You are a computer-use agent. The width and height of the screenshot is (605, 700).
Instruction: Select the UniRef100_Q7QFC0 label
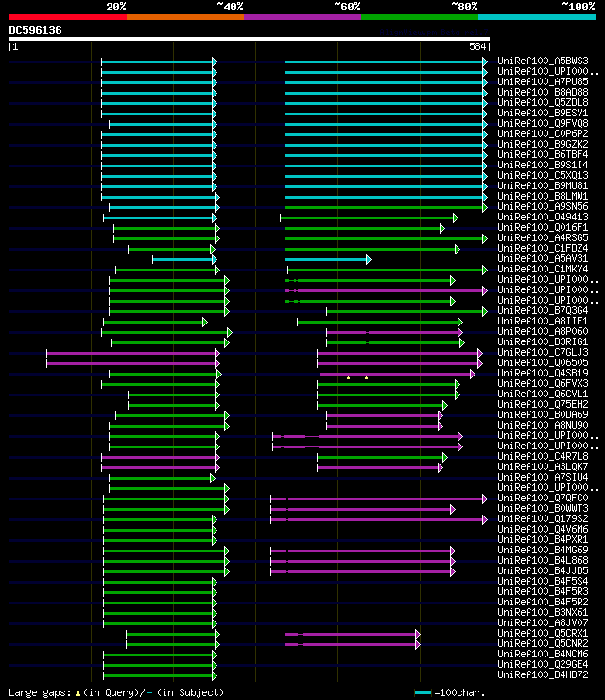point(543,499)
